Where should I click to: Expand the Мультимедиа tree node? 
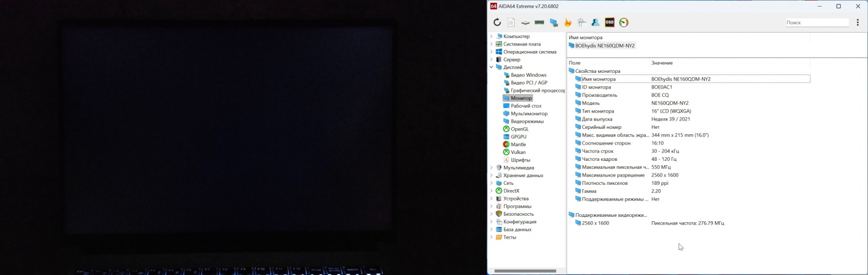(492, 168)
